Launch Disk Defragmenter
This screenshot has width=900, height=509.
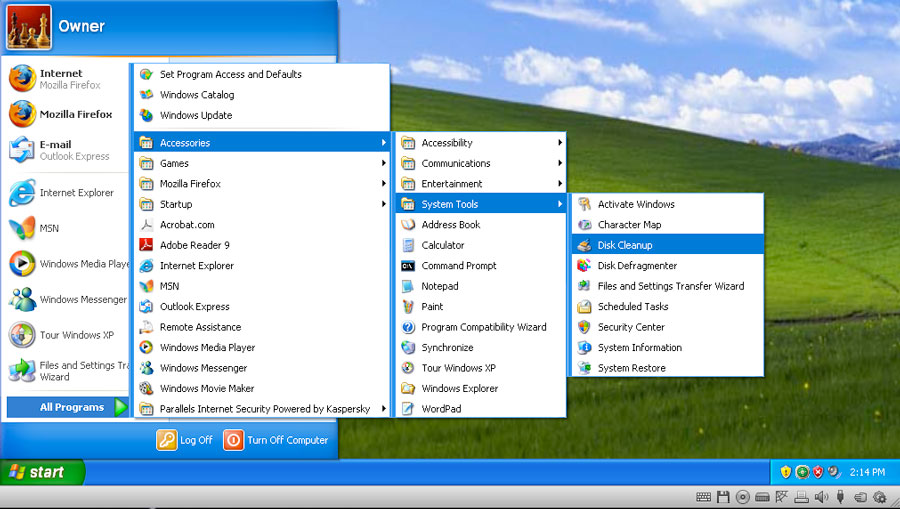[668, 266]
